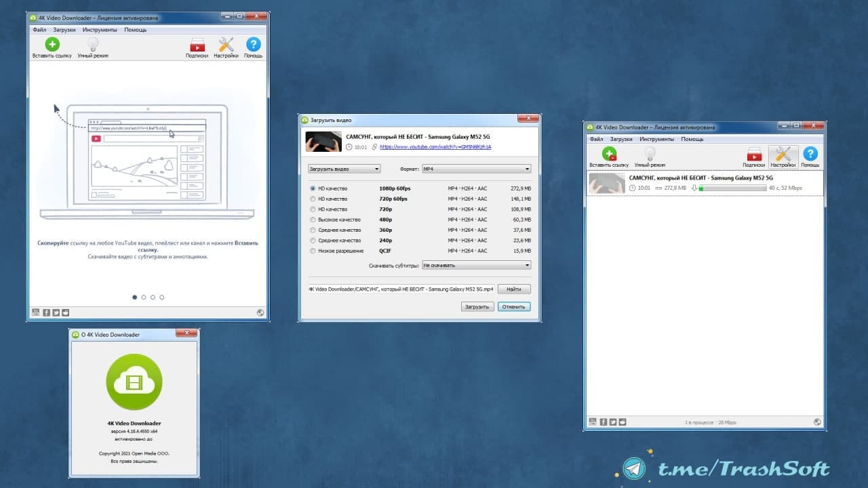Open the Reddit icon in the right window
Viewport: 868px width, 488px height.
click(x=623, y=422)
